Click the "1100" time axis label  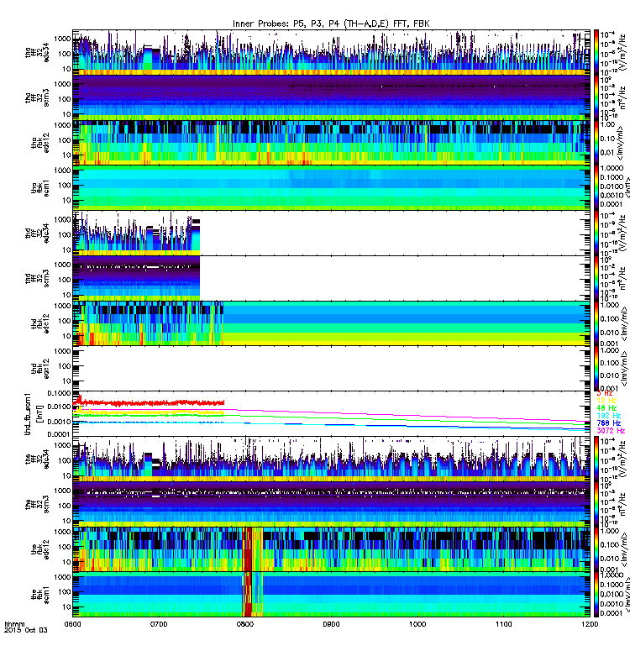coord(503,624)
